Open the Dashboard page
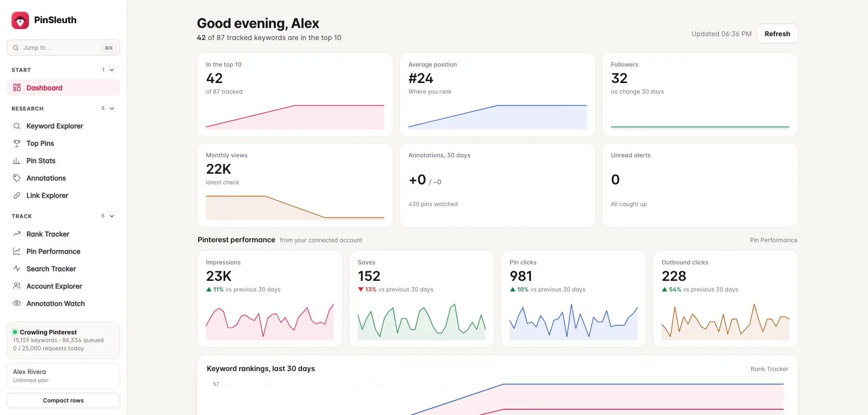 63,88
